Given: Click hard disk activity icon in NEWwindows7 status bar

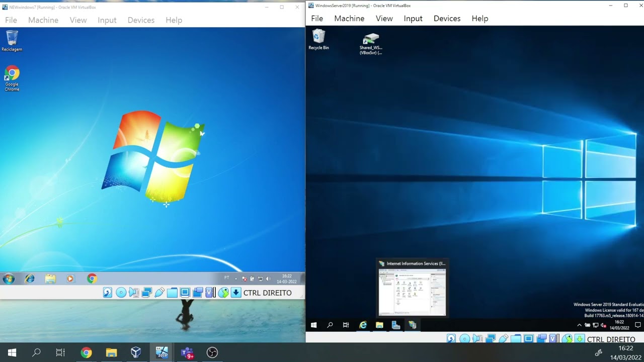Looking at the screenshot, I should (x=107, y=293).
